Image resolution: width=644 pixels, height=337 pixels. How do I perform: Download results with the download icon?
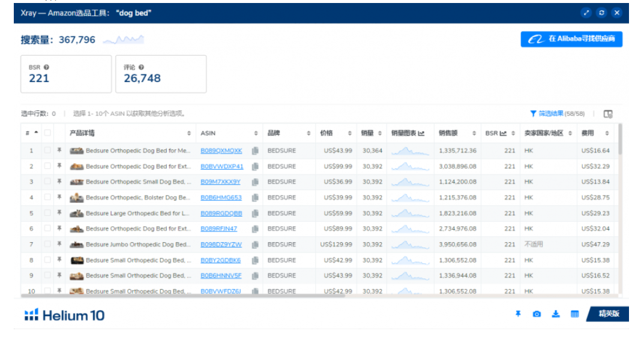pyautogui.click(x=556, y=314)
